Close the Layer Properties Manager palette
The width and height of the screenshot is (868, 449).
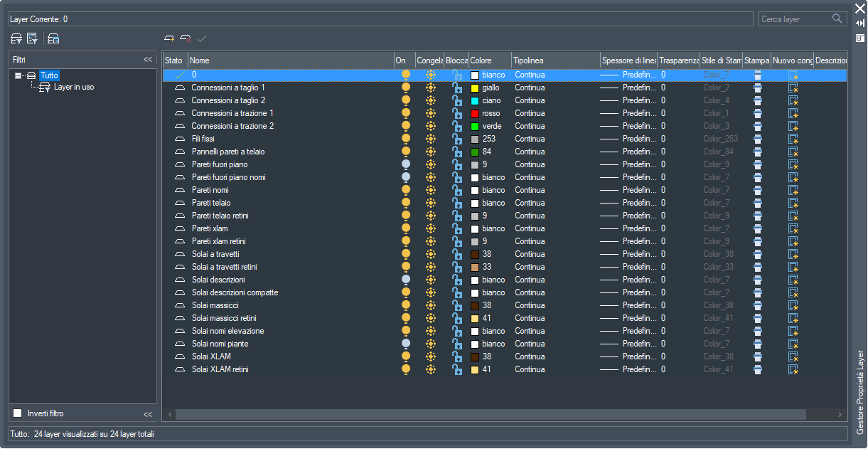859,9
